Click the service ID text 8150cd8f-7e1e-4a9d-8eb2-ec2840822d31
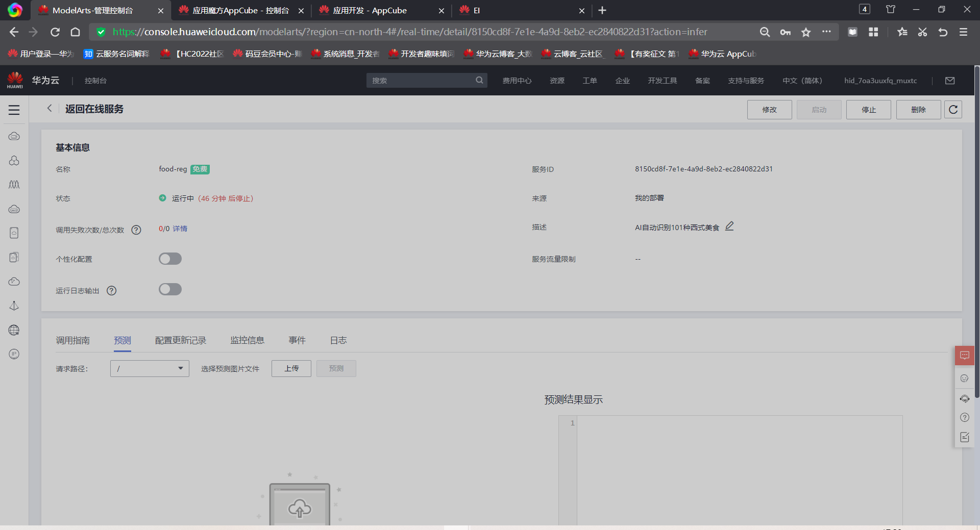 point(704,169)
